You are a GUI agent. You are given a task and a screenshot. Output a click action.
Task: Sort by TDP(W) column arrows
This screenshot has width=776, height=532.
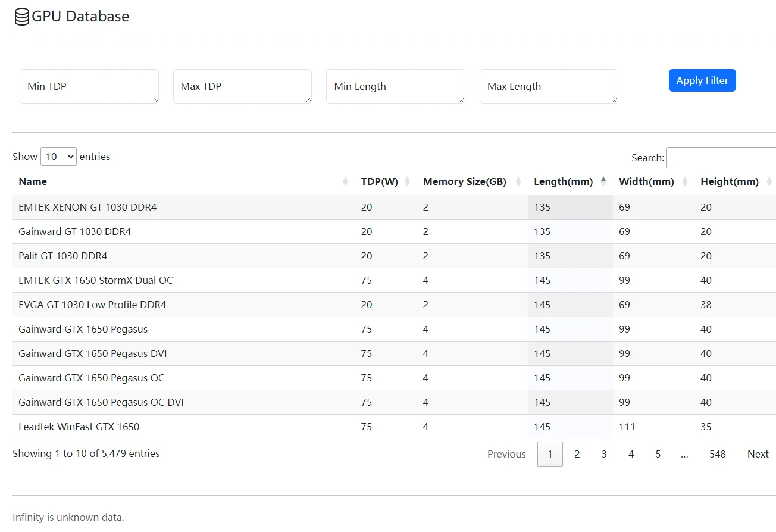(408, 181)
